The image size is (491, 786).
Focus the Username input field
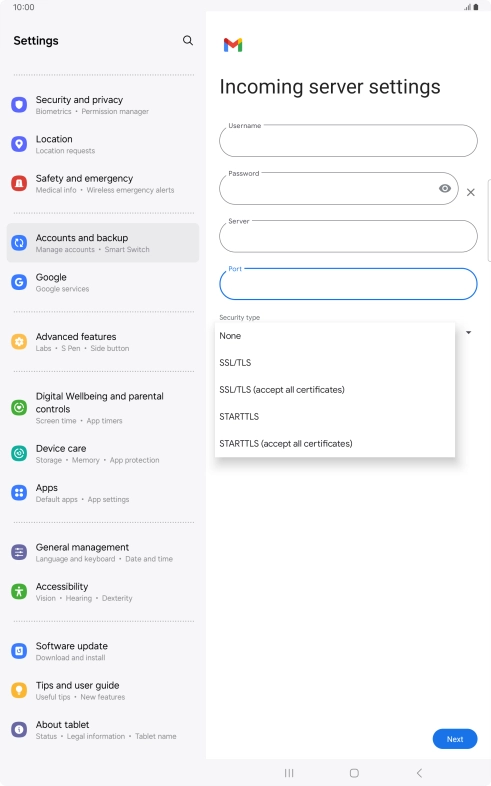348,141
